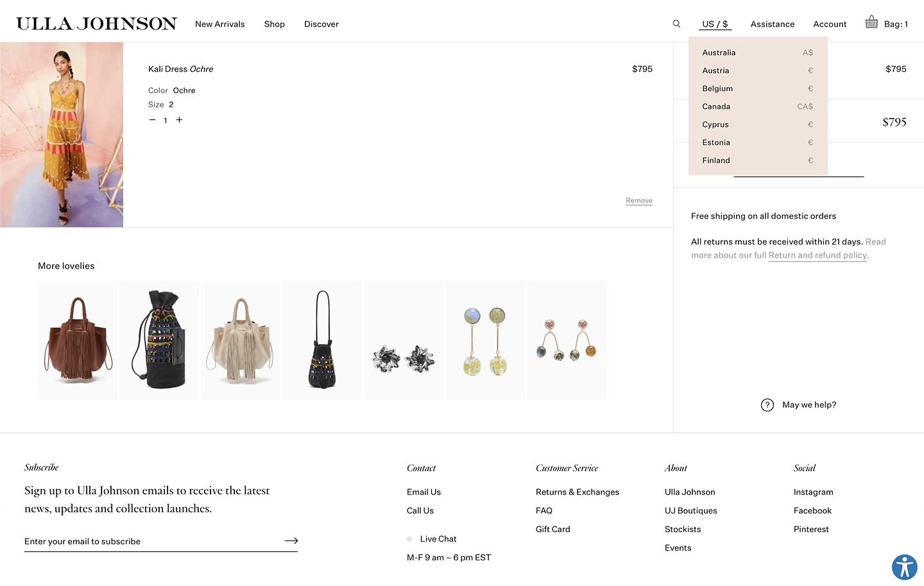The width and height of the screenshot is (924, 586).
Task: Open the Shop menu
Action: 274,24
